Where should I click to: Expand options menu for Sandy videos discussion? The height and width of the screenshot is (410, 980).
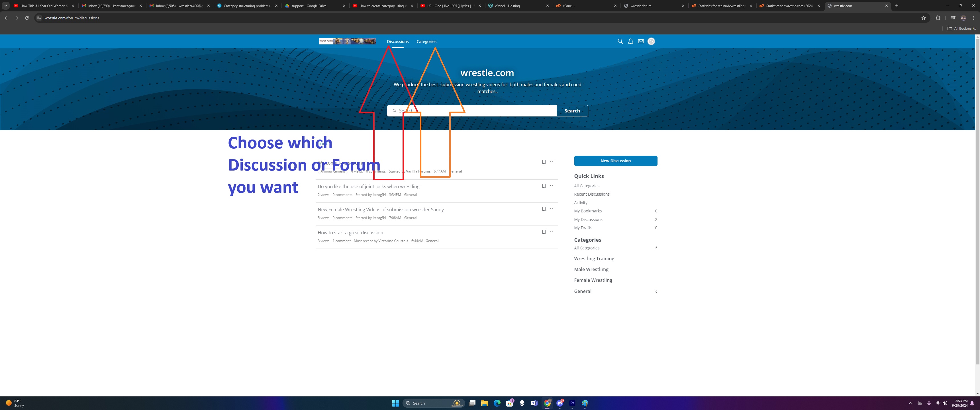coord(552,209)
